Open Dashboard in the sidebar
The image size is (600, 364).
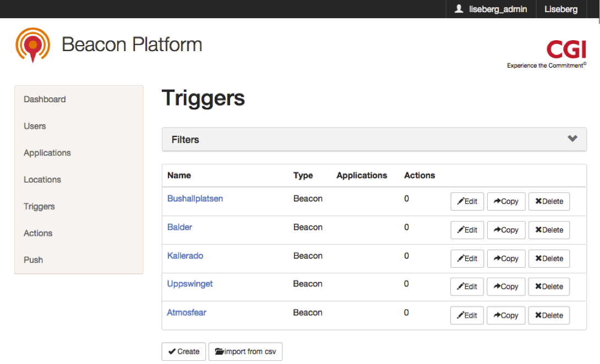(x=45, y=100)
